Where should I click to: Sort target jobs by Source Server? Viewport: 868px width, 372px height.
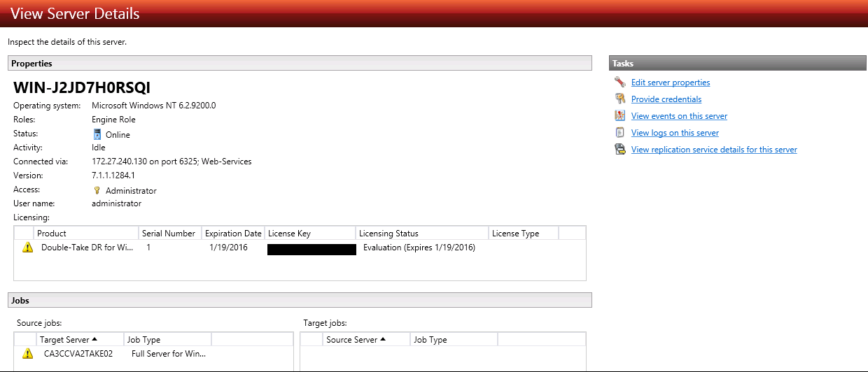click(366, 339)
